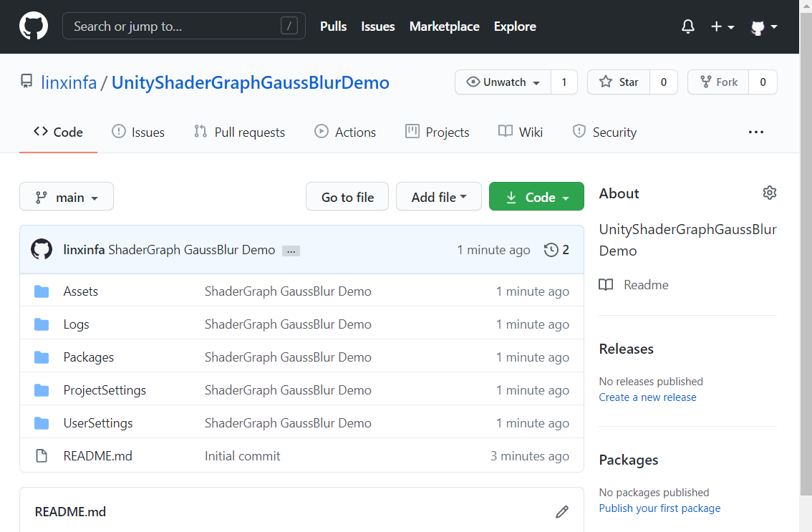Open Explore in top navigation
The image size is (812, 532).
pos(515,26)
